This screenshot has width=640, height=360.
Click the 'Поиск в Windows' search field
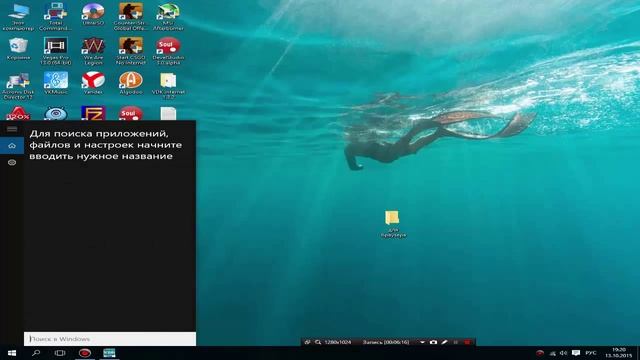coord(110,339)
